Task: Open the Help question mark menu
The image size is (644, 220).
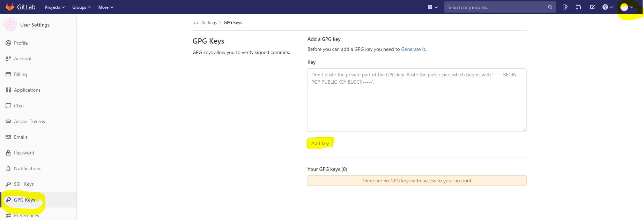Action: pos(607,7)
